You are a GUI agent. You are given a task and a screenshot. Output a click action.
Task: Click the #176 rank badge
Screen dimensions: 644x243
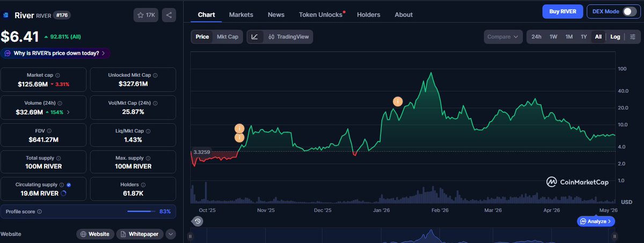63,16
